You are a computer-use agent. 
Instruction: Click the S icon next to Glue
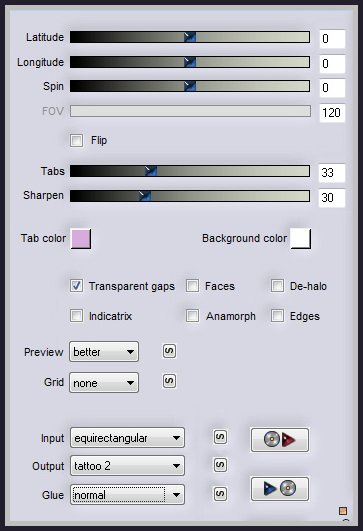pyautogui.click(x=220, y=494)
